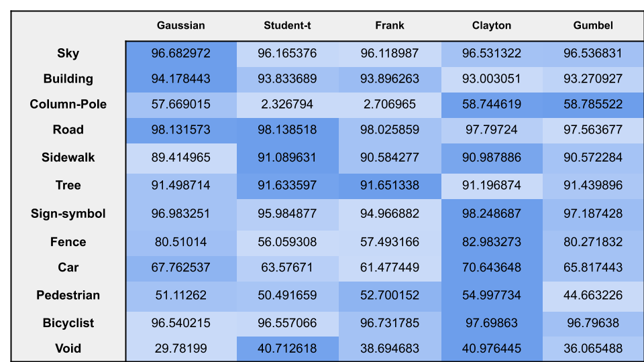
Task: Select the Gaussian column header
Action: 180,25
